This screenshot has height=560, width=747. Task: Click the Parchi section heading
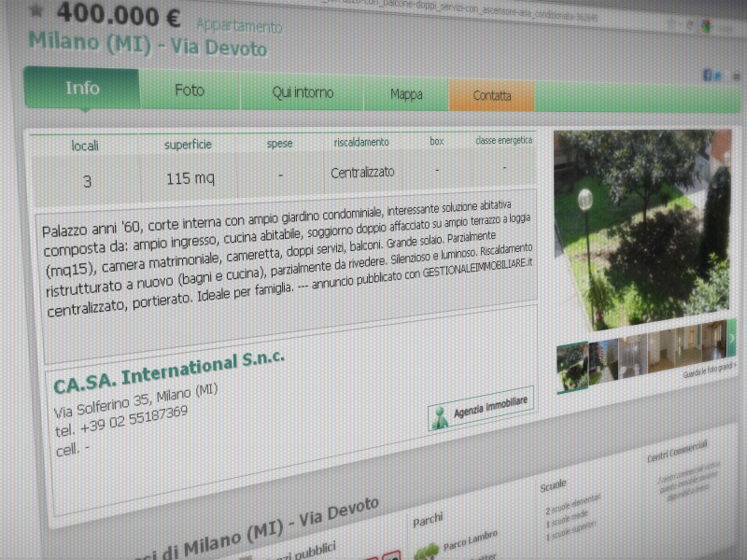pos(428,520)
